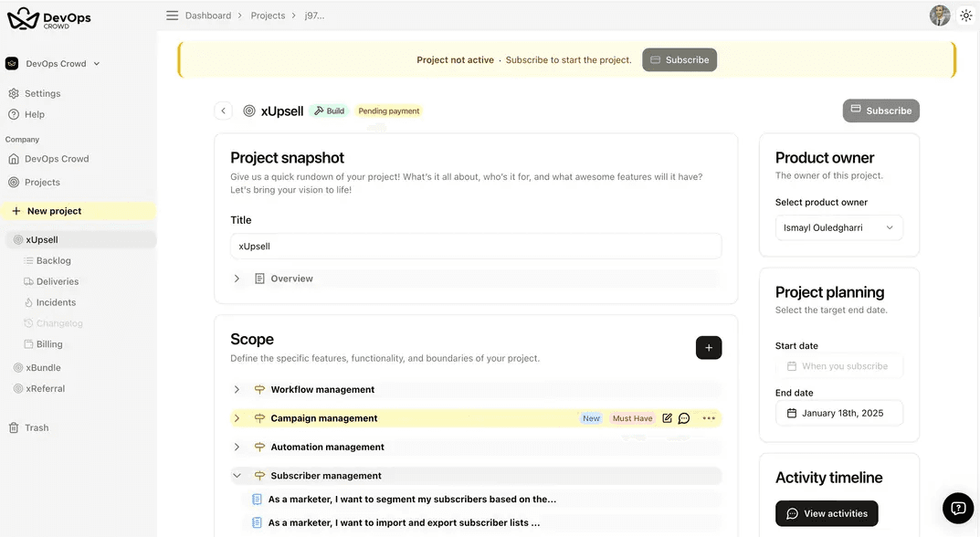Click the View activities button
This screenshot has width=980, height=537.
click(x=827, y=513)
